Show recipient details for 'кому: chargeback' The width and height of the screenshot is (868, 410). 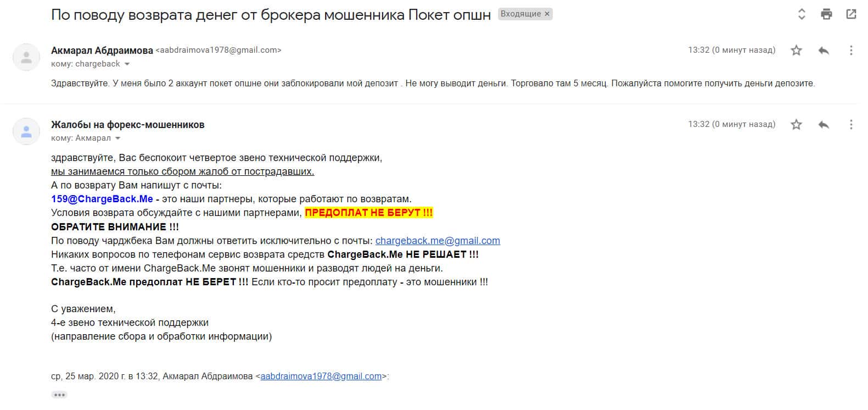(127, 64)
